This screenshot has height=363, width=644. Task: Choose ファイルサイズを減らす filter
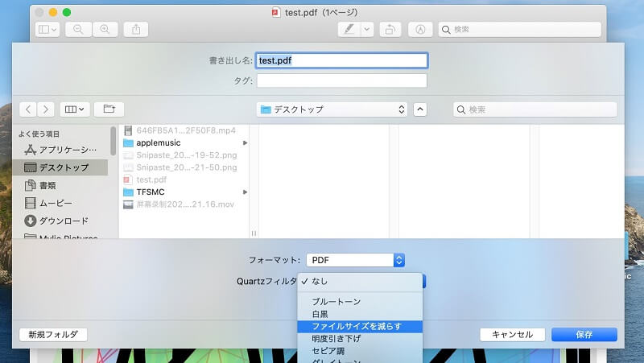360,327
